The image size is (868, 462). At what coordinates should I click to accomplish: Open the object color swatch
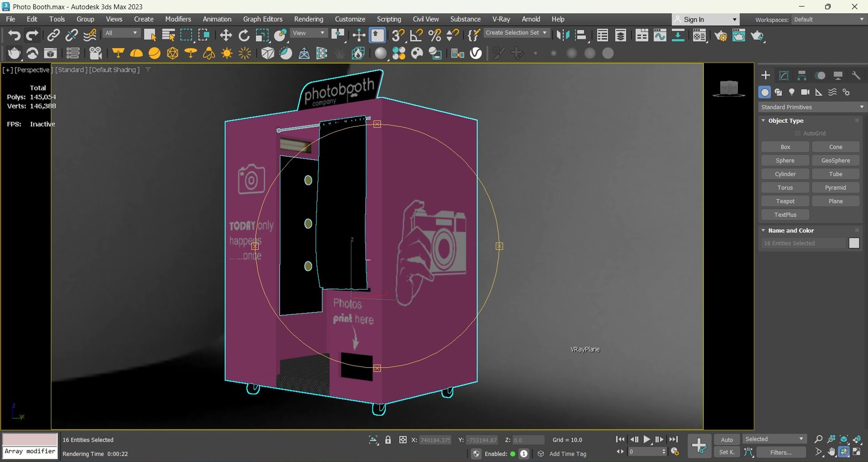pyautogui.click(x=854, y=243)
